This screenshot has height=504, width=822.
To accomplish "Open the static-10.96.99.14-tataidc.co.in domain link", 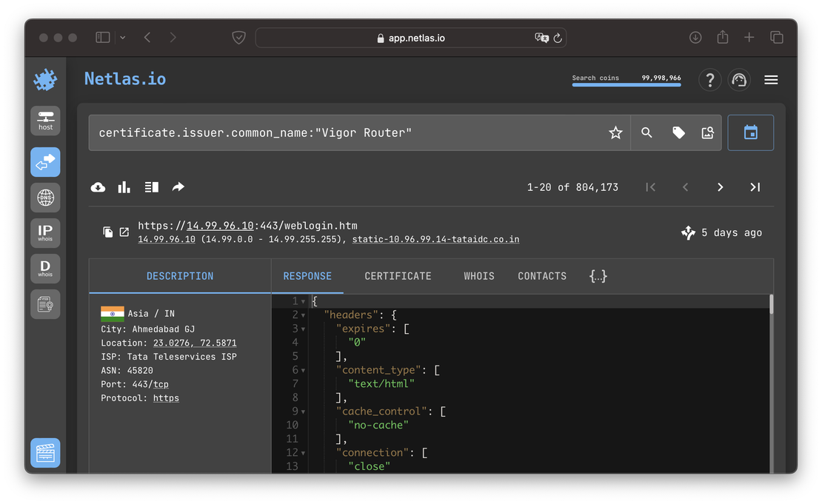I will coord(435,240).
